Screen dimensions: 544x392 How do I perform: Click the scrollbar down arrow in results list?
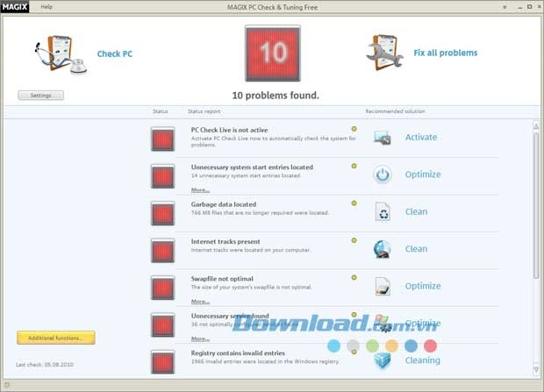click(536, 369)
